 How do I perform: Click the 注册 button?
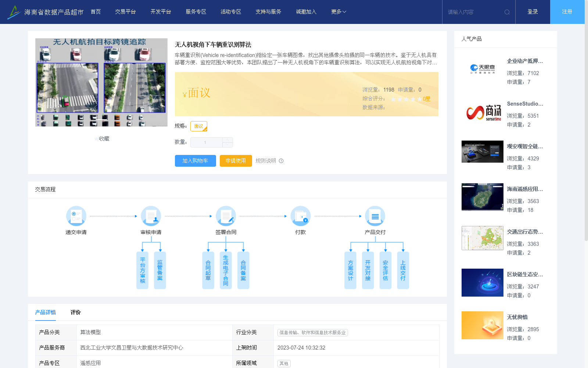coord(567,12)
